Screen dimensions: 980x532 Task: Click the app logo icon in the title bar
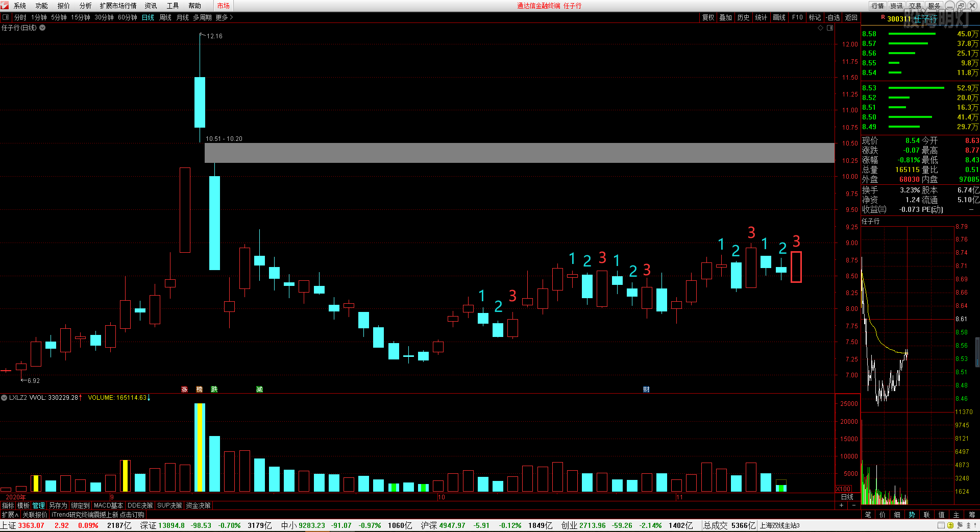5,5
